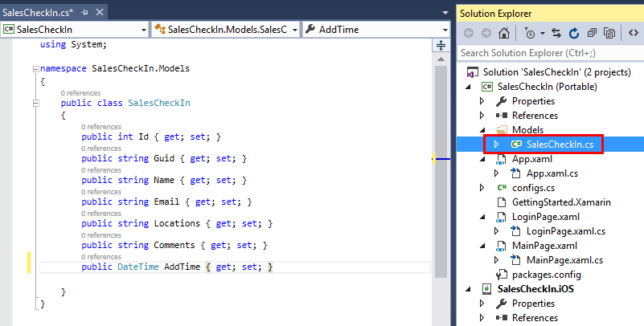Select the Solution 'SalesCheckIn' node

pyautogui.click(x=556, y=72)
